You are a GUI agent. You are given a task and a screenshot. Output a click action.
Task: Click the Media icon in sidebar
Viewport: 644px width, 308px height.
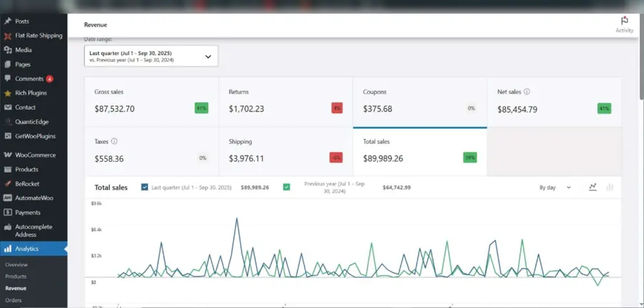(7, 49)
